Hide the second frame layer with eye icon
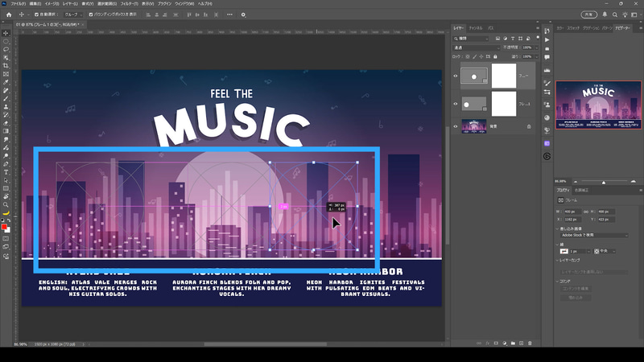644x362 pixels. 455,104
